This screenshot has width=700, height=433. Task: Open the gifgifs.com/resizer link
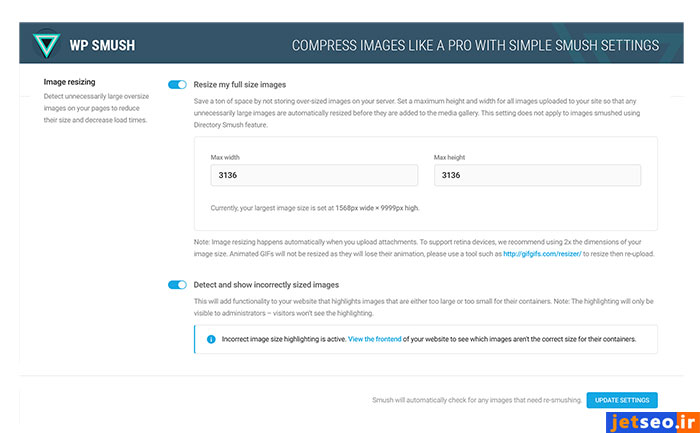(x=542, y=254)
